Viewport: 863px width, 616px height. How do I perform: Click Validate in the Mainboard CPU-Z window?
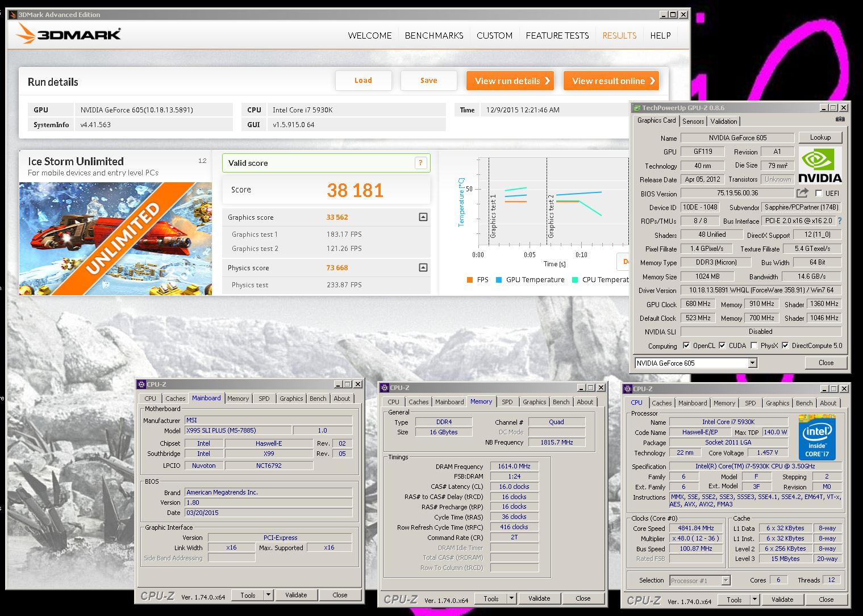coord(296,595)
